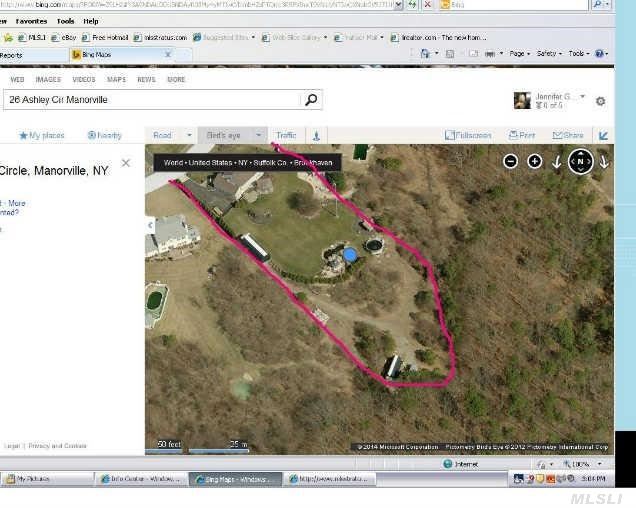Open the Tools menu in Internet Explorer
The height and width of the screenshot is (508, 636).
pyautogui.click(x=65, y=21)
